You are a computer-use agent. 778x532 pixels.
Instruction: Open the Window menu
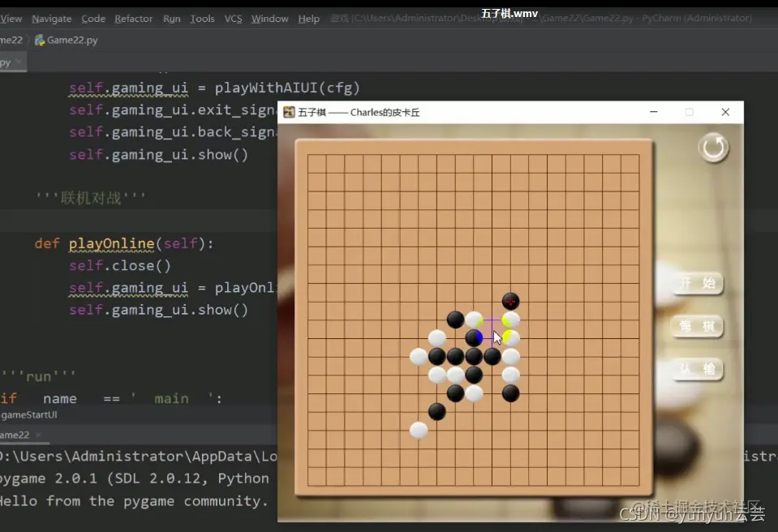point(269,19)
